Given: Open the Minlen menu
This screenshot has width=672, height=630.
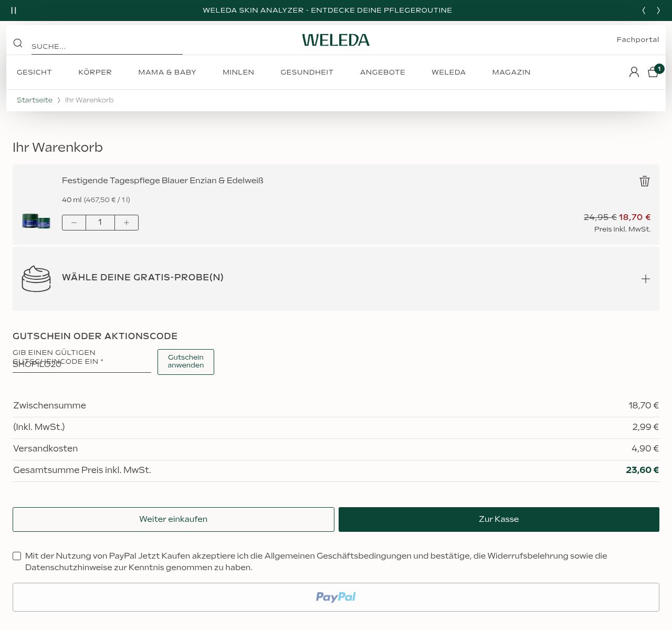Looking at the screenshot, I should (238, 72).
